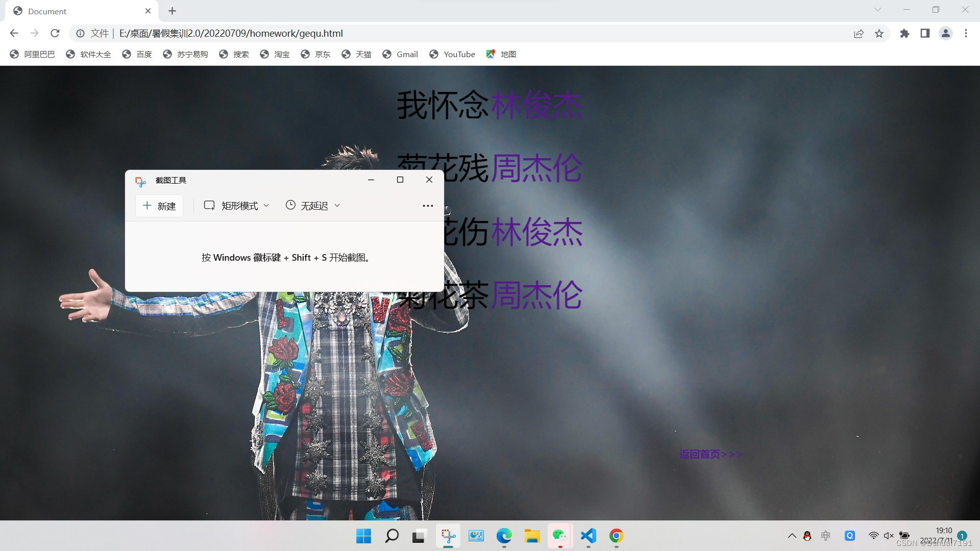Open the Snipping Tool three-dots menu
Image resolution: width=980 pixels, height=551 pixels.
(x=428, y=206)
